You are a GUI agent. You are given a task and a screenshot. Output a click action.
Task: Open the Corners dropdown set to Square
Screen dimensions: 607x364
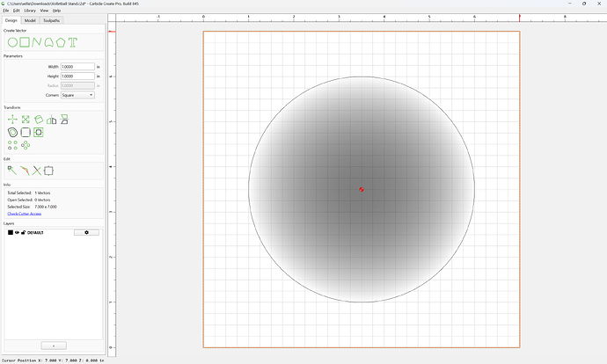point(77,95)
